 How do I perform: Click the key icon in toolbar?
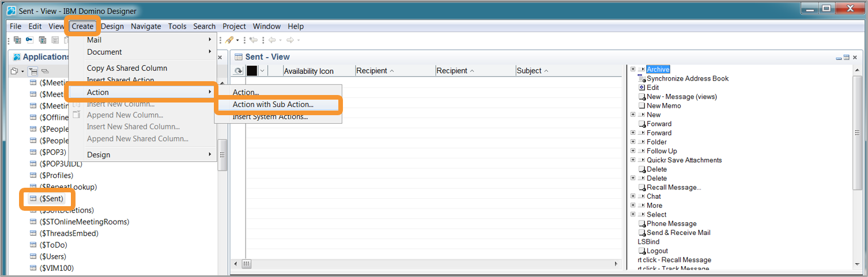[x=29, y=40]
